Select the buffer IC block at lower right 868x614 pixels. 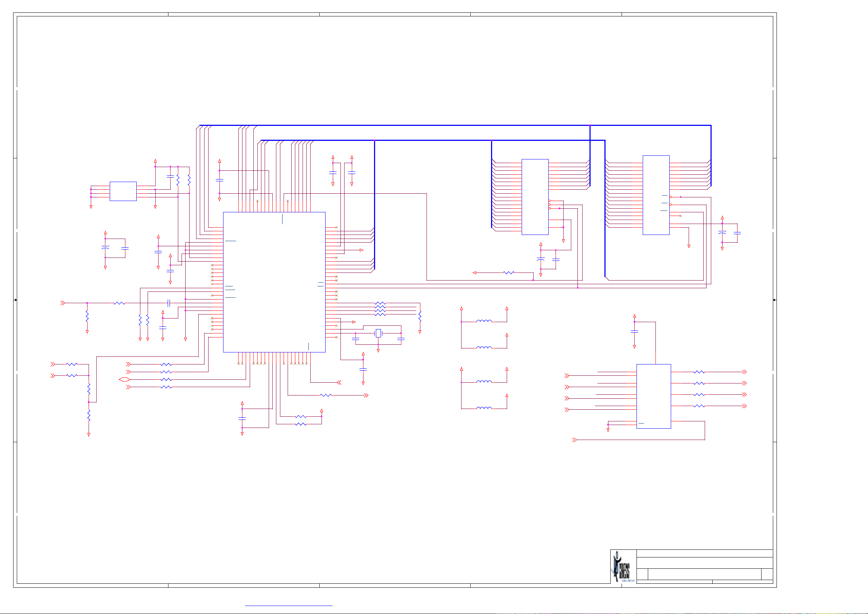coord(654,397)
